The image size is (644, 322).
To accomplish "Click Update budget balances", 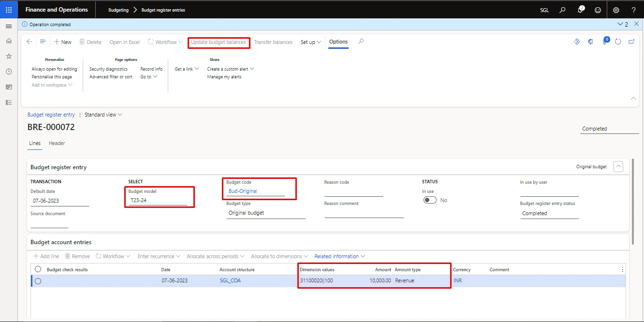I will tap(219, 42).
